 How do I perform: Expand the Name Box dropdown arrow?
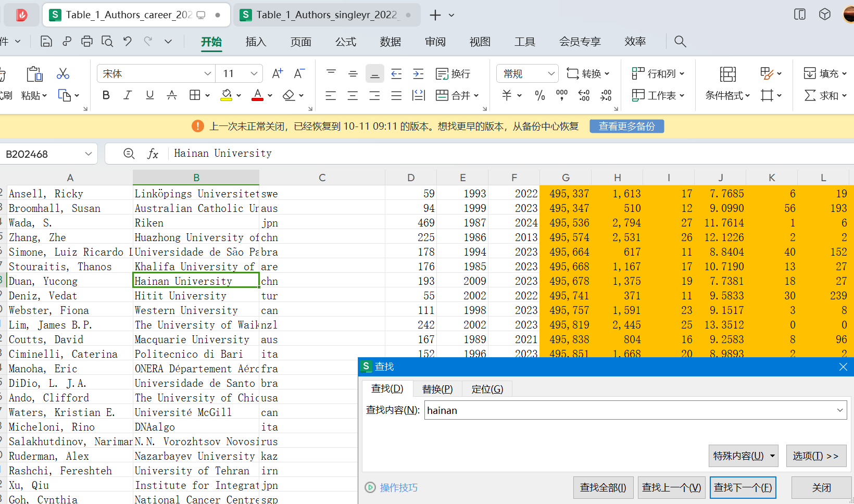tap(89, 154)
